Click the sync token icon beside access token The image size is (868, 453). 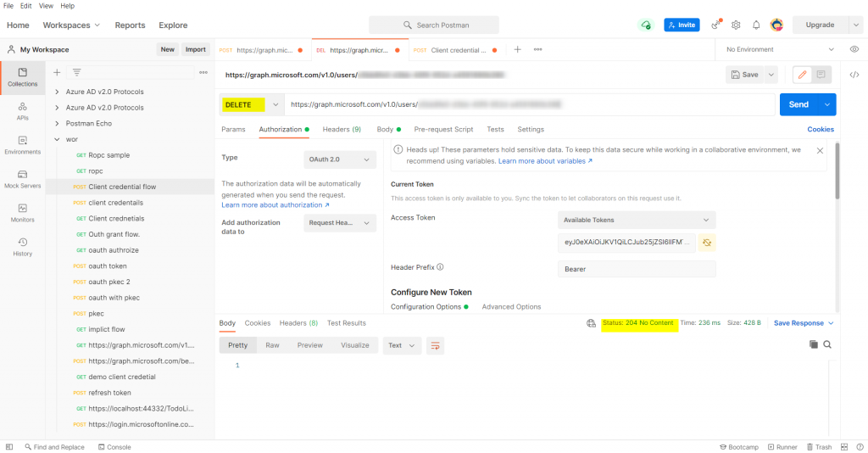point(707,242)
